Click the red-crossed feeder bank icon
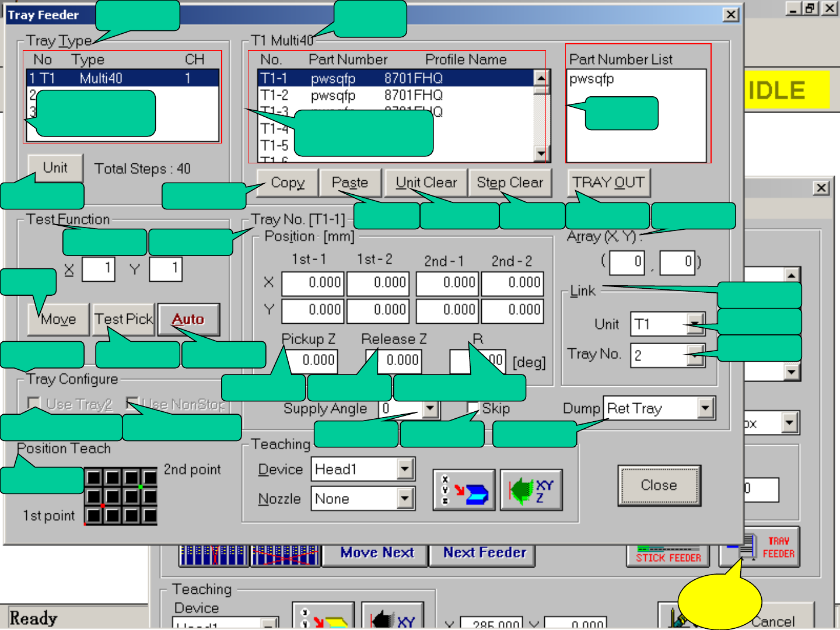 (x=285, y=555)
